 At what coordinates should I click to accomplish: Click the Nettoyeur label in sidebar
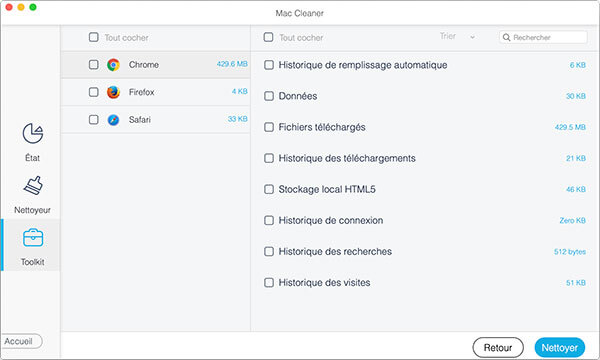click(x=33, y=210)
